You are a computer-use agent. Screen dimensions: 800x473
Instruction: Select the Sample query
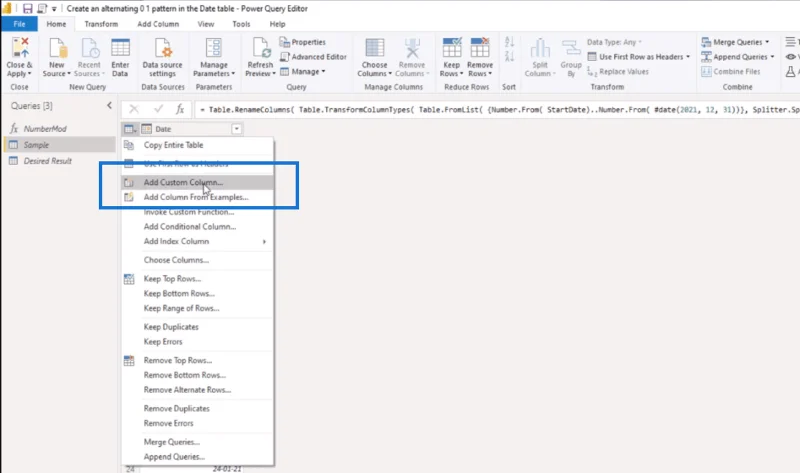[x=60, y=145]
